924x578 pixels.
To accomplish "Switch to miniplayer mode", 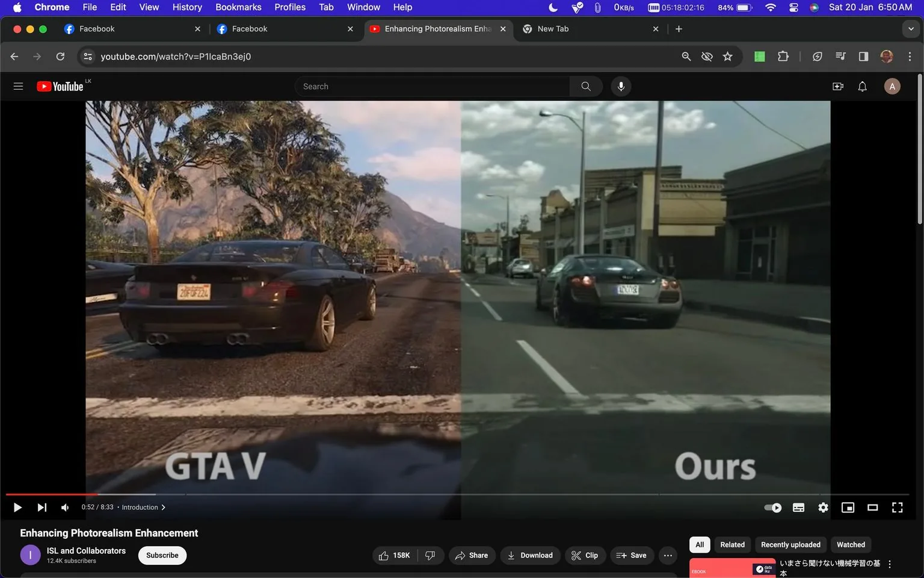I will tap(848, 507).
